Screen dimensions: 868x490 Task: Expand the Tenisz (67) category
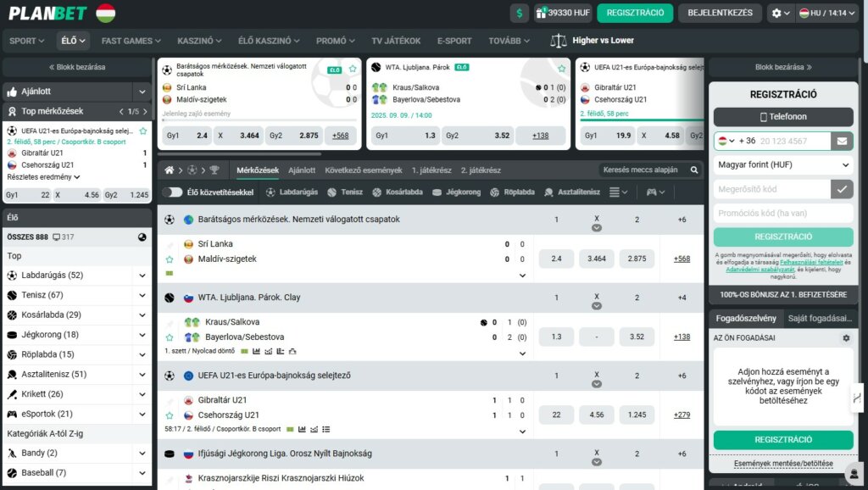pos(142,295)
